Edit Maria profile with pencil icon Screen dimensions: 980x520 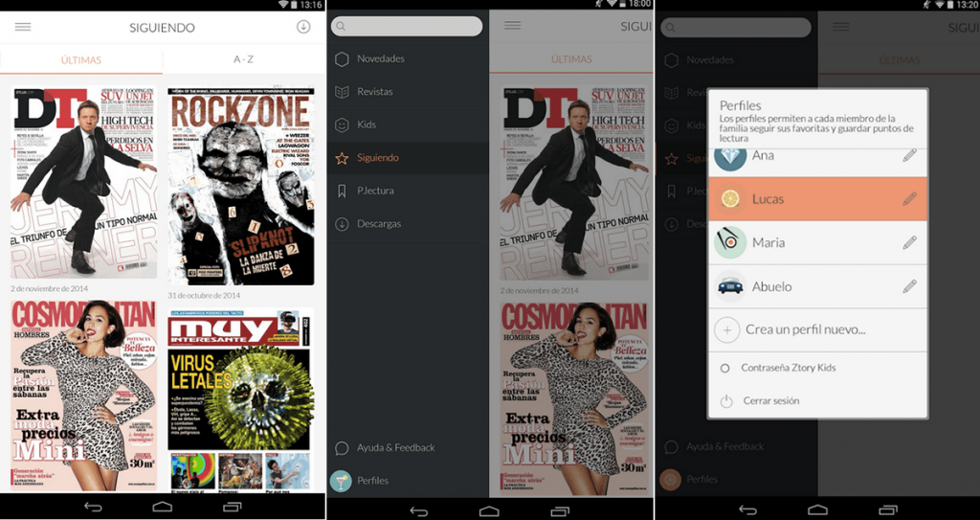[x=909, y=243]
